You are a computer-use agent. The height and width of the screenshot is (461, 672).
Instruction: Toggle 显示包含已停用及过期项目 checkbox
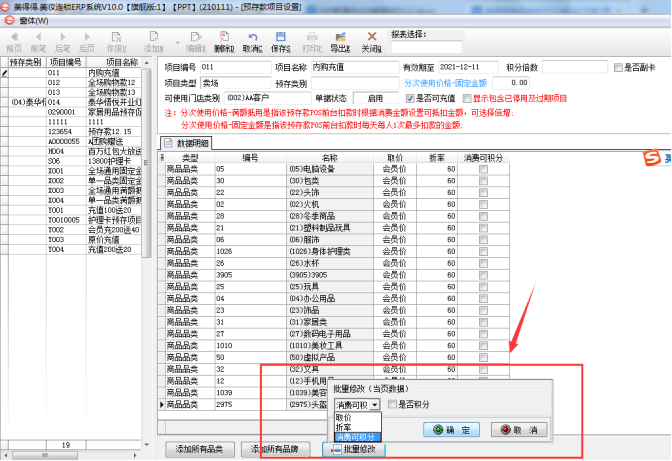(x=467, y=99)
